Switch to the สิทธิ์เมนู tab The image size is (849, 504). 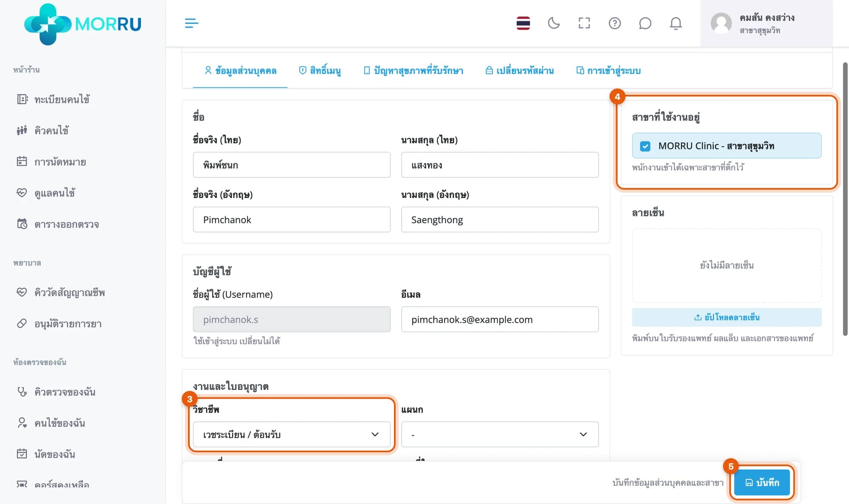pyautogui.click(x=320, y=70)
